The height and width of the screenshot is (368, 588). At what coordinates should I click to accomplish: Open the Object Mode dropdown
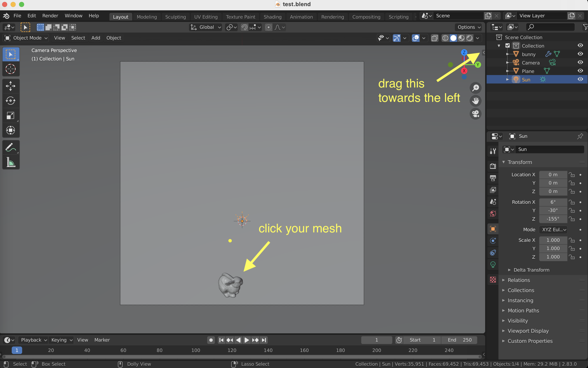pos(26,38)
